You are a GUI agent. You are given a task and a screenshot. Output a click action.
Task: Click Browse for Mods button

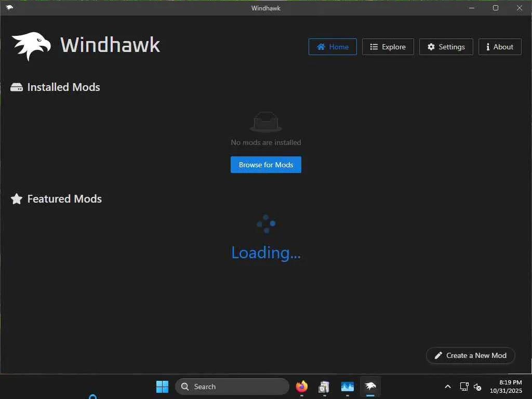(x=265, y=165)
